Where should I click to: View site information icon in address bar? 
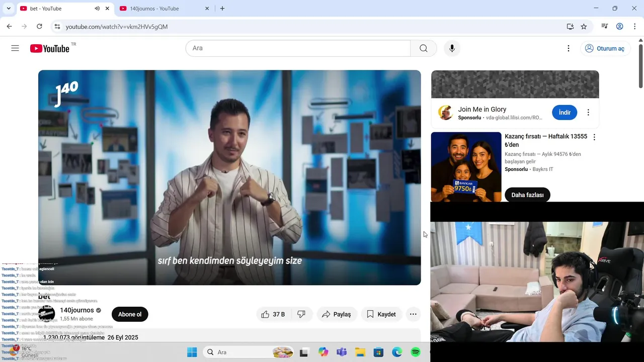point(57,26)
